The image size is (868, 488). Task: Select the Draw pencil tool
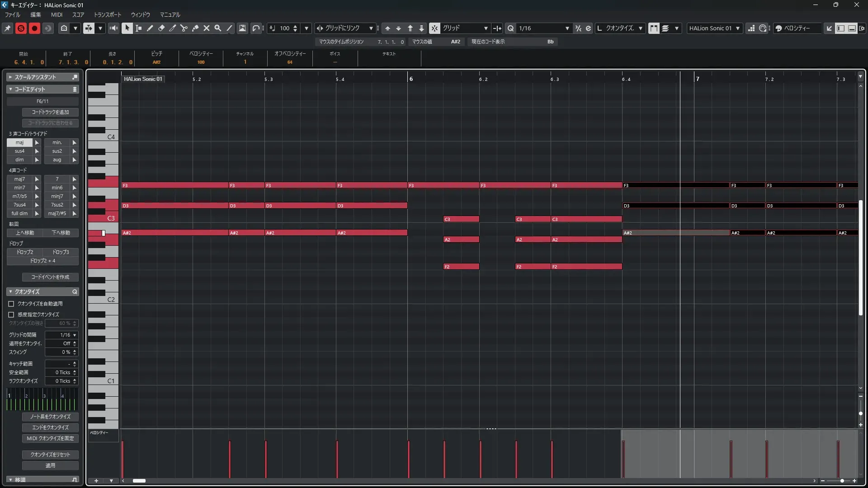pos(150,28)
